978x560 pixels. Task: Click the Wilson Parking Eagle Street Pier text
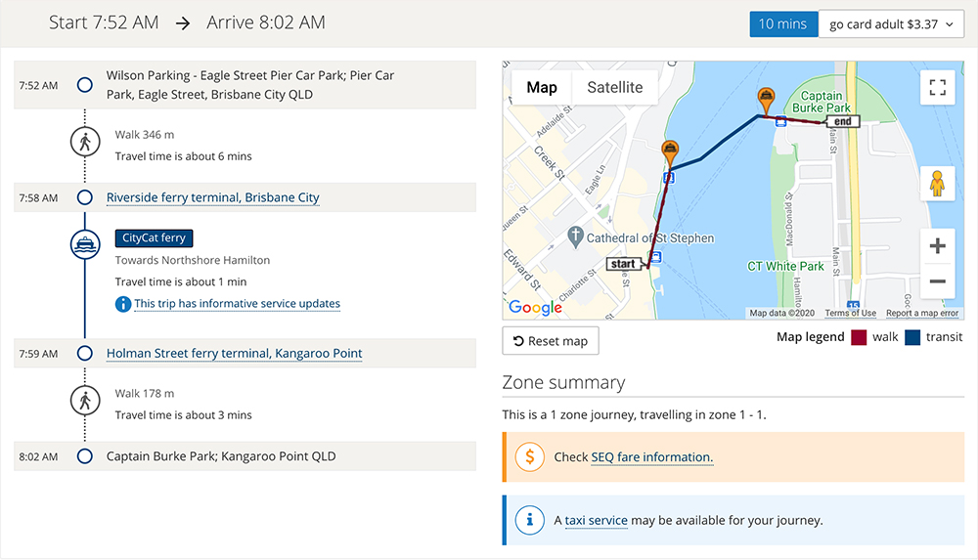pos(250,85)
